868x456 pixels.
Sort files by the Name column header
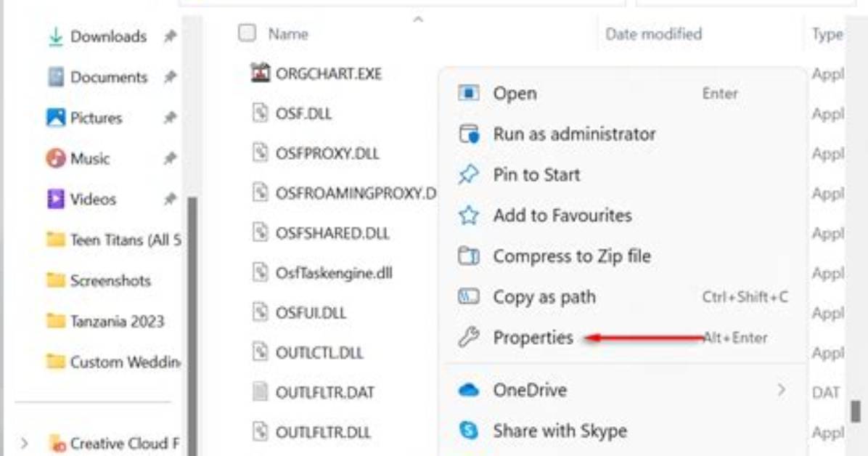[288, 34]
